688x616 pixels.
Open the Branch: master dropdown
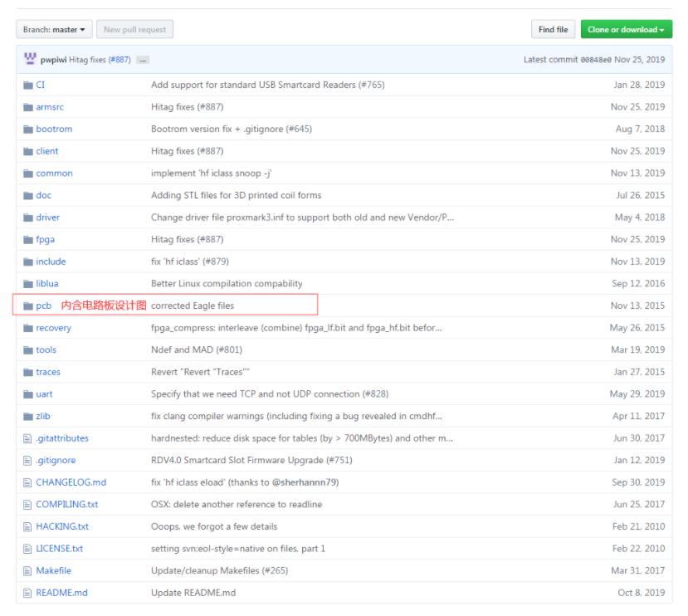point(53,30)
